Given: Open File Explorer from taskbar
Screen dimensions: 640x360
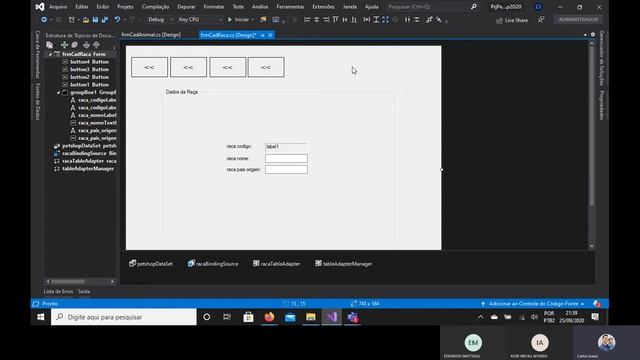Looking at the screenshot, I should [311, 317].
